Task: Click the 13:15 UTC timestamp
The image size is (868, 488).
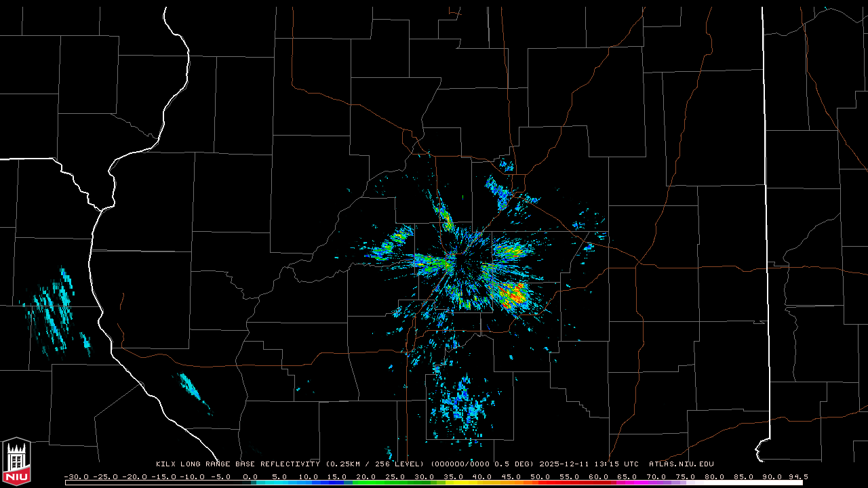Action: [x=617, y=464]
